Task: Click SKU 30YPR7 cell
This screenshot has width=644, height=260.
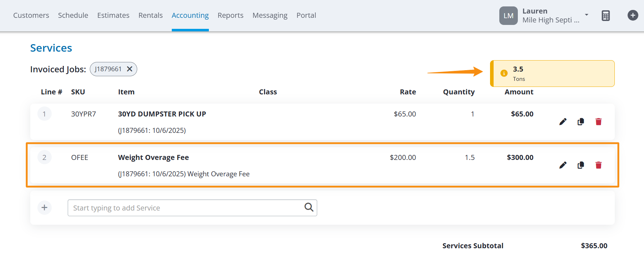Action: tap(83, 114)
